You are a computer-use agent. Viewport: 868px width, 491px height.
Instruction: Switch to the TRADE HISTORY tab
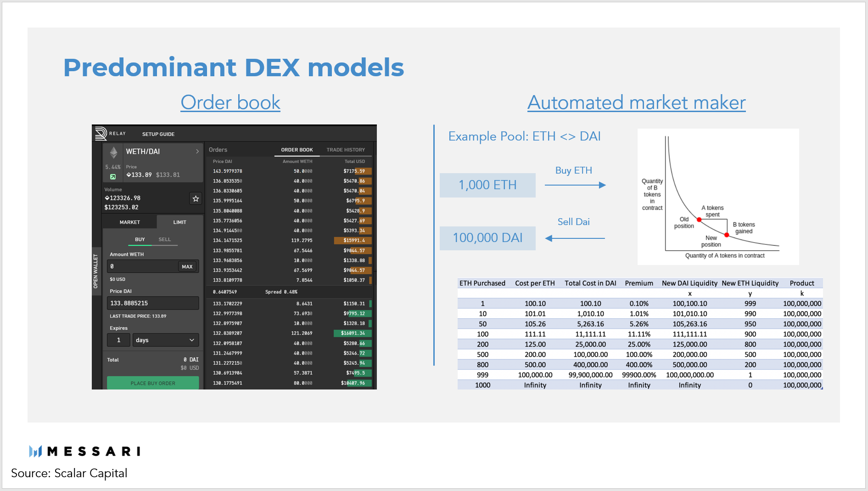[x=346, y=150]
